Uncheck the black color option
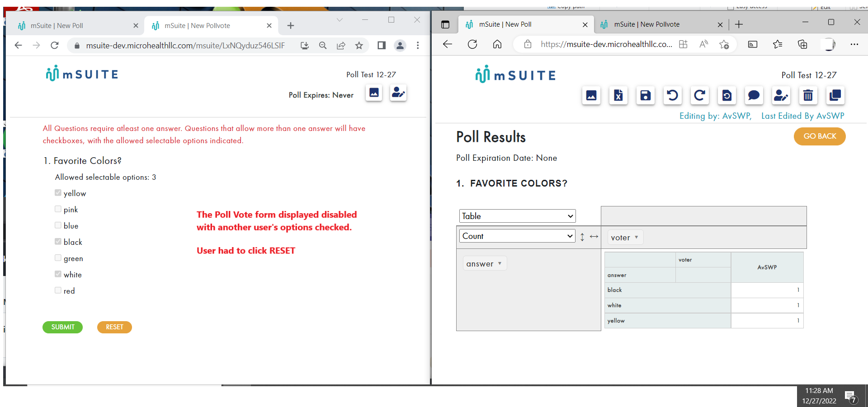The height and width of the screenshot is (407, 868). point(58,241)
